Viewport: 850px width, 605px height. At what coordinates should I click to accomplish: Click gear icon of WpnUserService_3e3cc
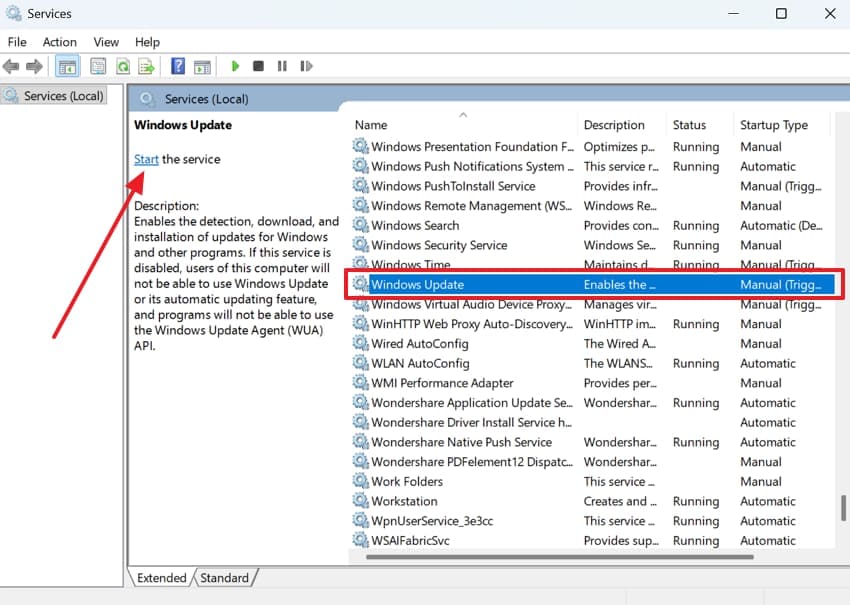[360, 520]
